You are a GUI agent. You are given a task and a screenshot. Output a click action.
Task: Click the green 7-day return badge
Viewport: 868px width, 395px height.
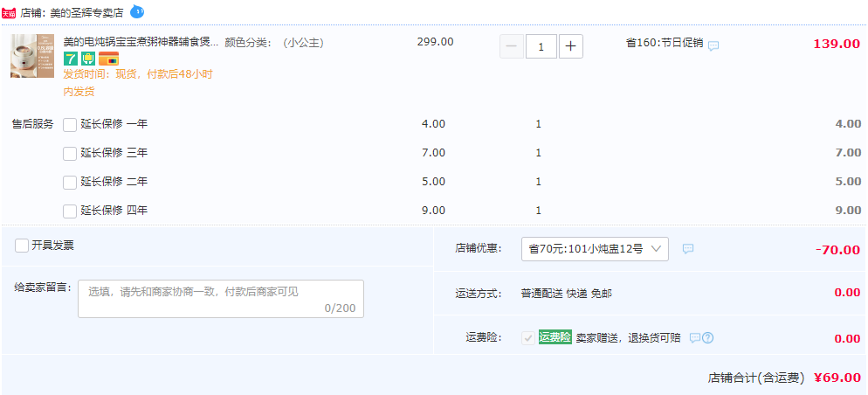[71, 59]
